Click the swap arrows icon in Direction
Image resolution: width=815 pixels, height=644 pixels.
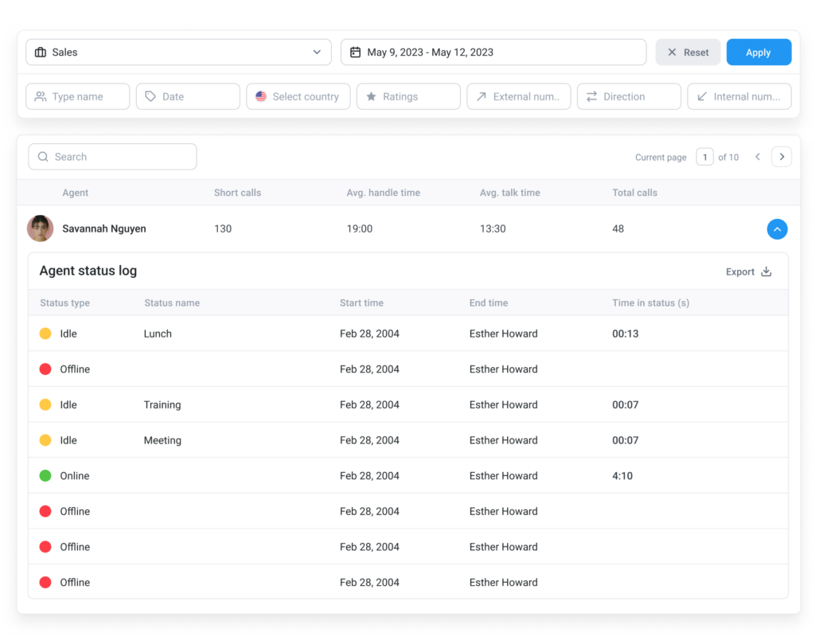591,96
